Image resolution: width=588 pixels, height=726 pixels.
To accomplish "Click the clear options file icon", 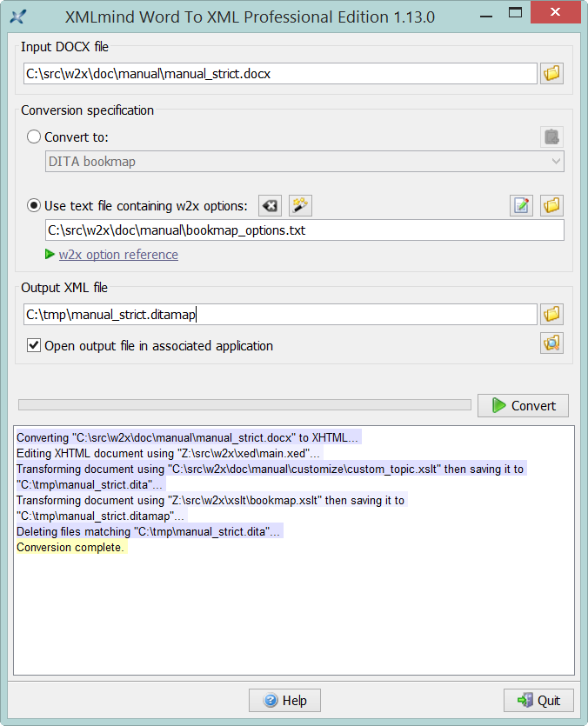I will point(270,206).
